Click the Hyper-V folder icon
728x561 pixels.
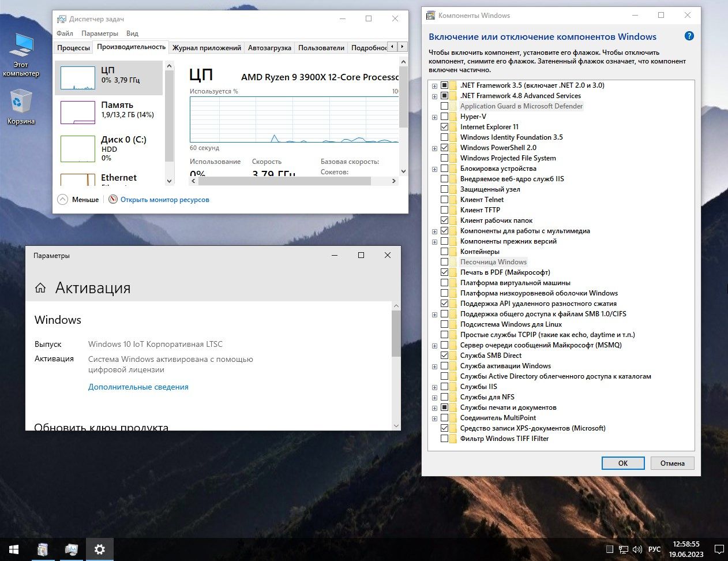pos(454,117)
